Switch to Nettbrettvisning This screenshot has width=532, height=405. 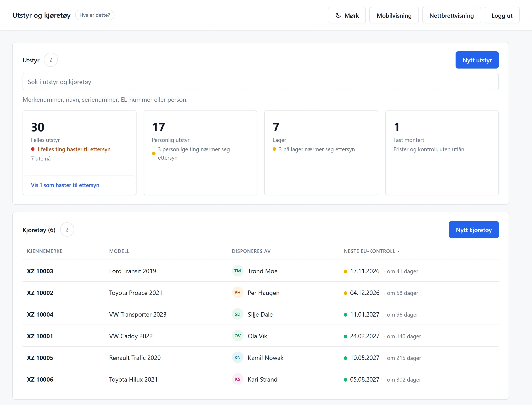[x=452, y=15]
